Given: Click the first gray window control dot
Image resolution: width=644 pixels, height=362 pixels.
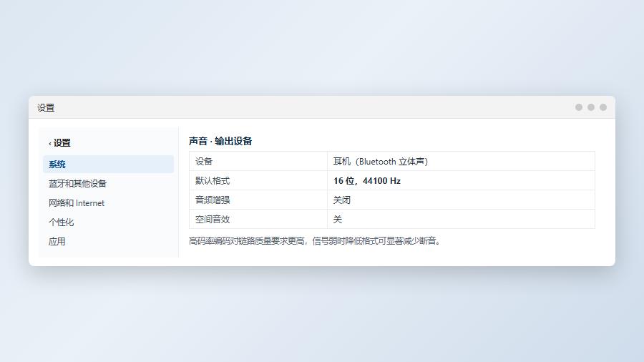Looking at the screenshot, I should point(579,107).
